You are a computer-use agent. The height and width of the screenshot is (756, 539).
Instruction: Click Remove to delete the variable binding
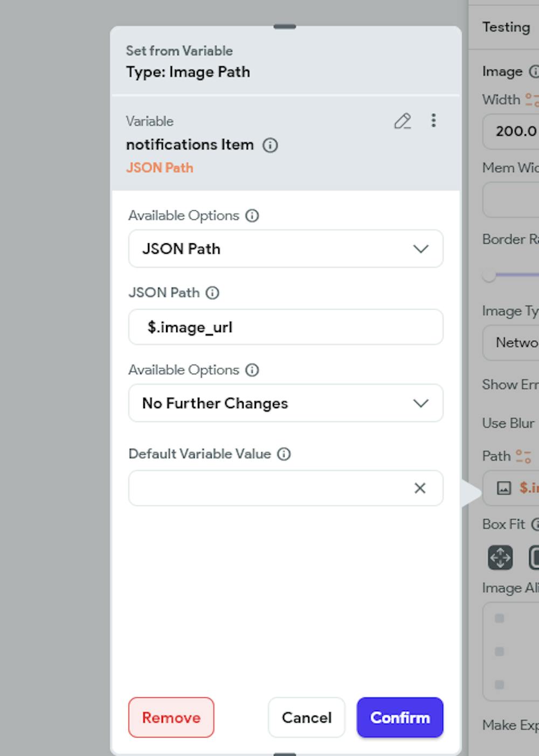point(171,718)
